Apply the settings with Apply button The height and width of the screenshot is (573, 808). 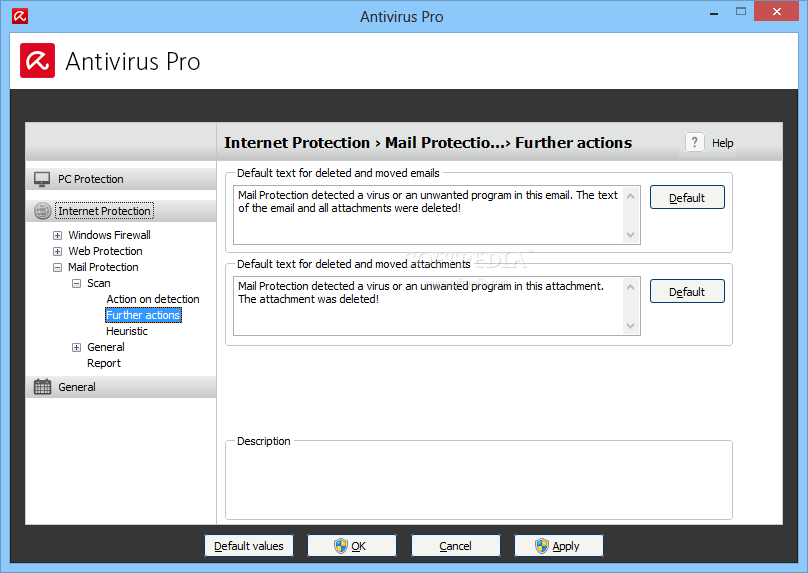click(x=559, y=546)
